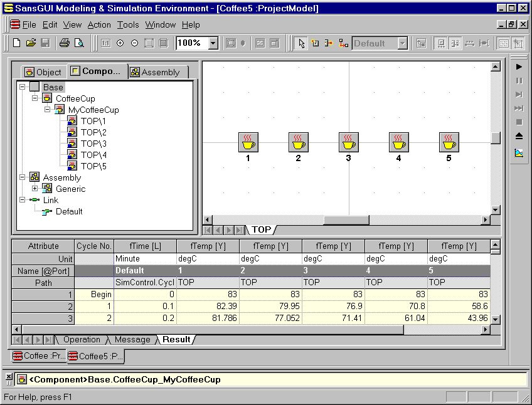Click the Eject button in the run toolbar
This screenshot has width=532, height=405.
pos(519,136)
